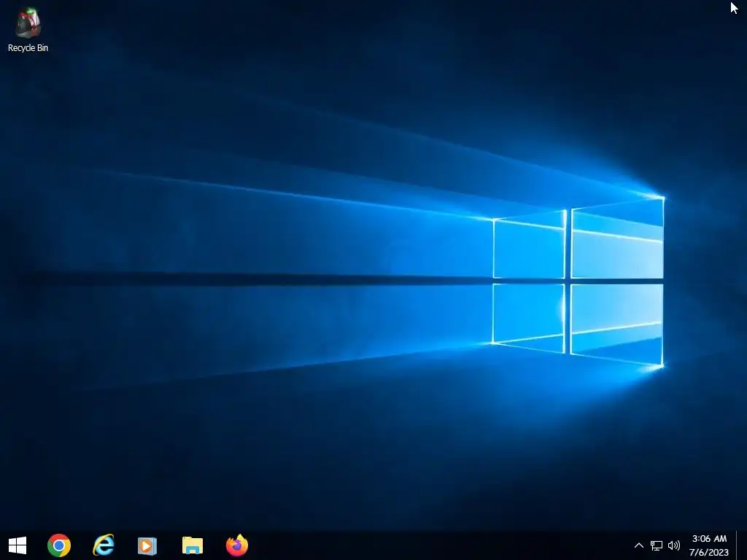This screenshot has height=560, width=747.
Task: Expand the hidden system tray icons
Action: [x=639, y=545]
